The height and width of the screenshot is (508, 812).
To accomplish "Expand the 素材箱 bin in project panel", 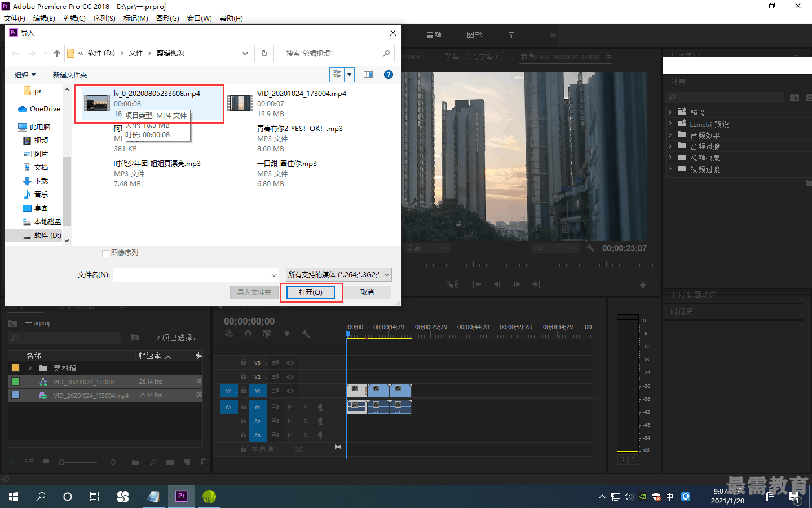I will (x=30, y=368).
